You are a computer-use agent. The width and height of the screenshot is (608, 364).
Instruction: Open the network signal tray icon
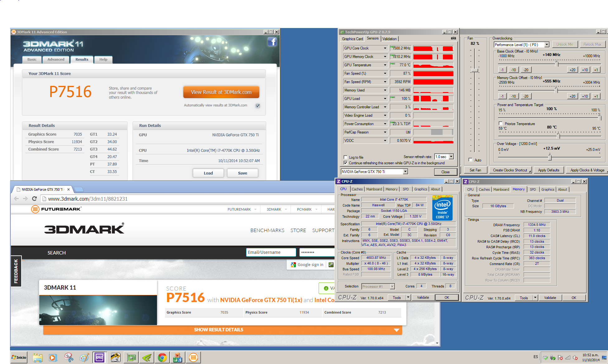[568, 358]
